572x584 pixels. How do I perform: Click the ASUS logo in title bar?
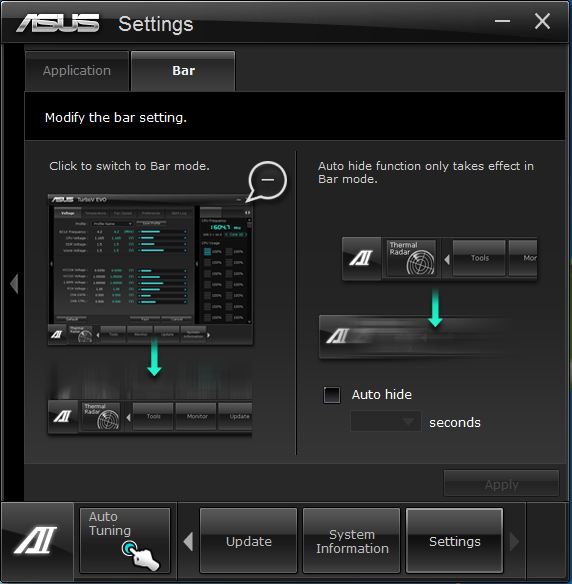[x=58, y=23]
